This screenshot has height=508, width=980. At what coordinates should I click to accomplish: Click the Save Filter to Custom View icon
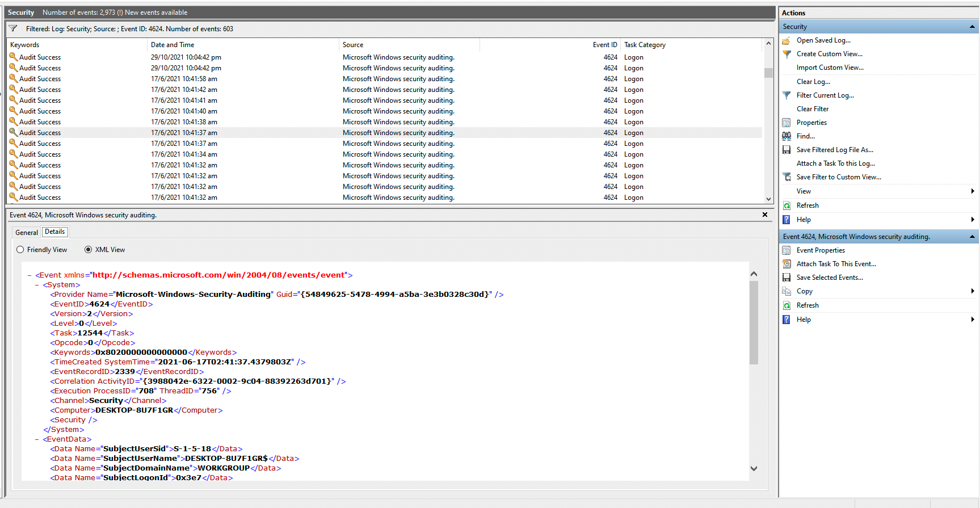point(786,177)
